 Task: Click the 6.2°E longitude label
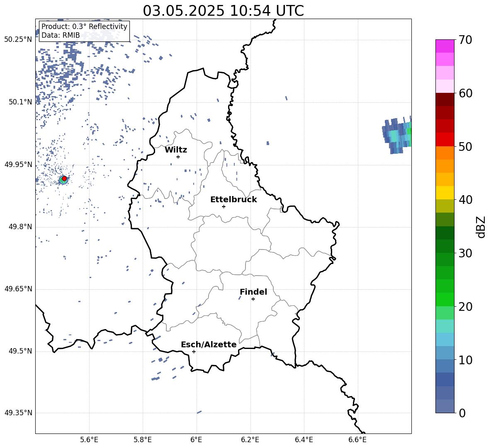pyautogui.click(x=250, y=440)
